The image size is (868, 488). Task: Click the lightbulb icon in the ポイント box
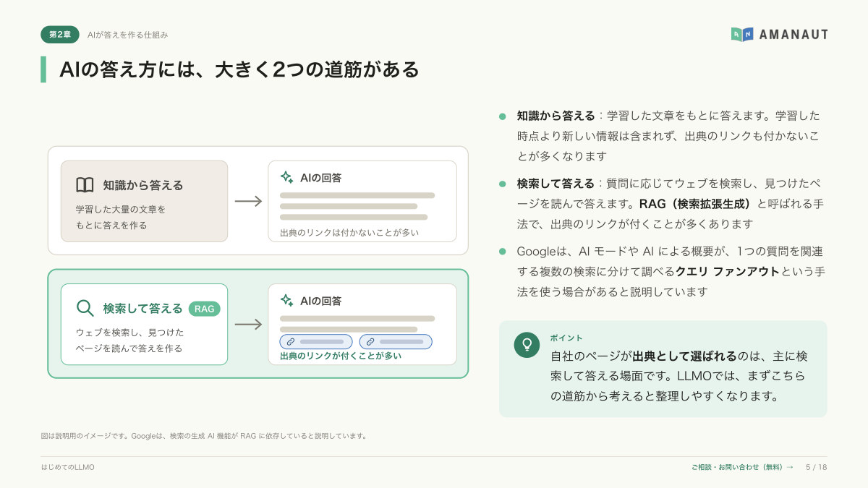(x=527, y=344)
